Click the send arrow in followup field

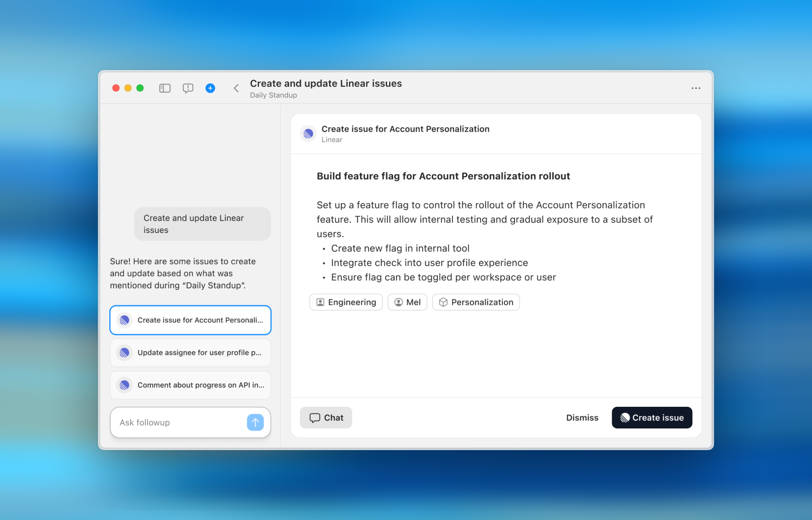pos(255,422)
